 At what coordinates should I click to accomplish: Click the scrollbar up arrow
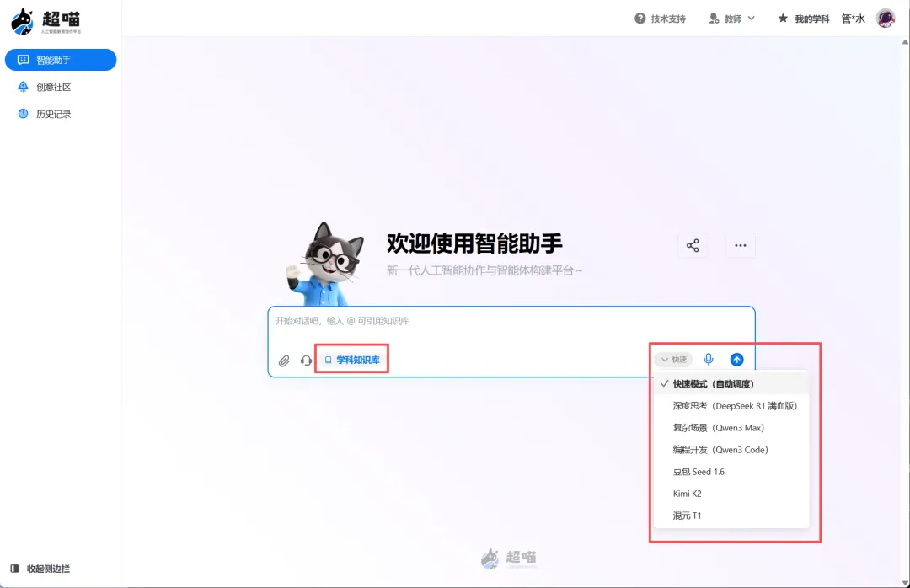point(905,42)
